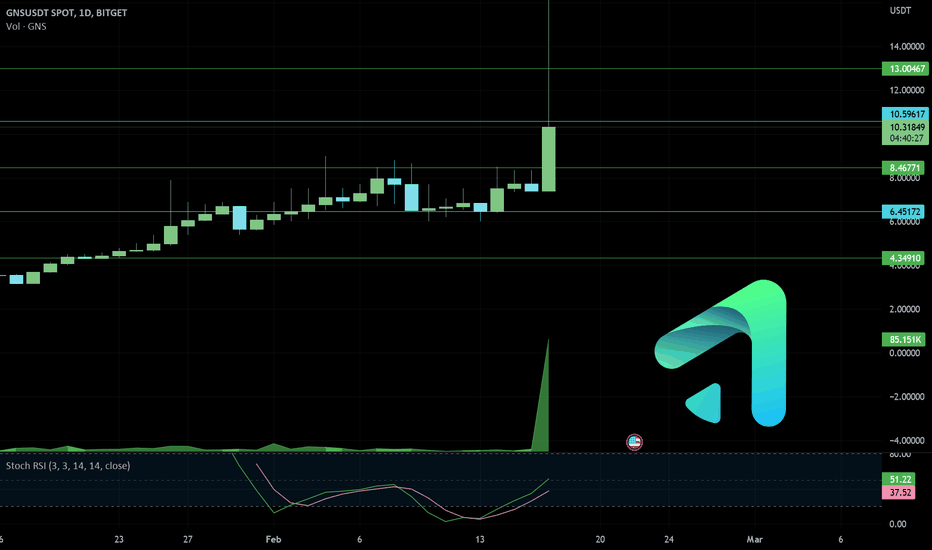This screenshot has width=932, height=550.
Task: Click the 14.00000 price axis tick
Action: 906,46
